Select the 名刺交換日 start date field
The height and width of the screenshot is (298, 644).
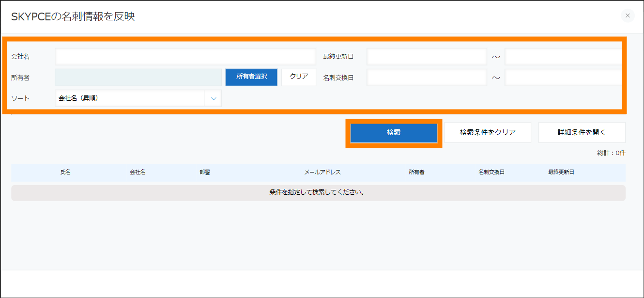(x=426, y=78)
